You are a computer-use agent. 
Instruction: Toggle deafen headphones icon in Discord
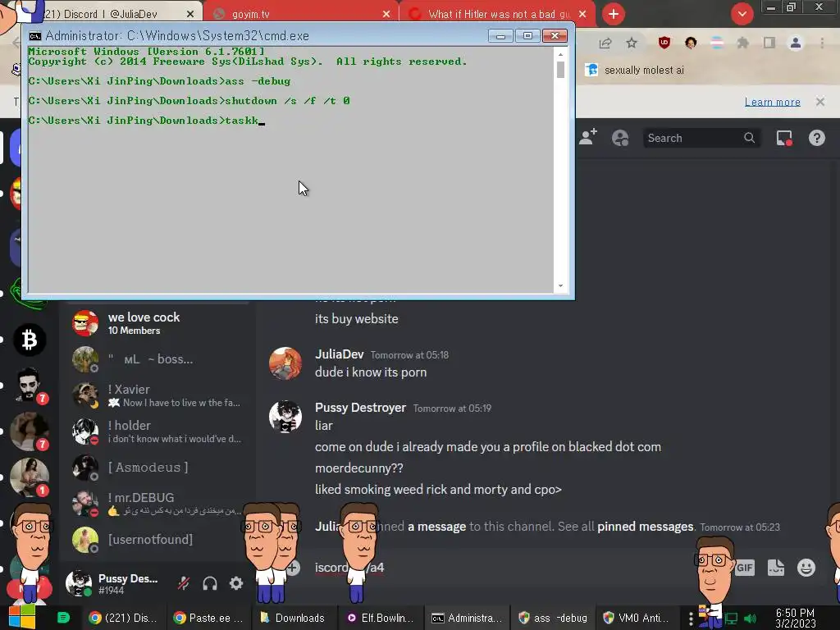click(210, 583)
